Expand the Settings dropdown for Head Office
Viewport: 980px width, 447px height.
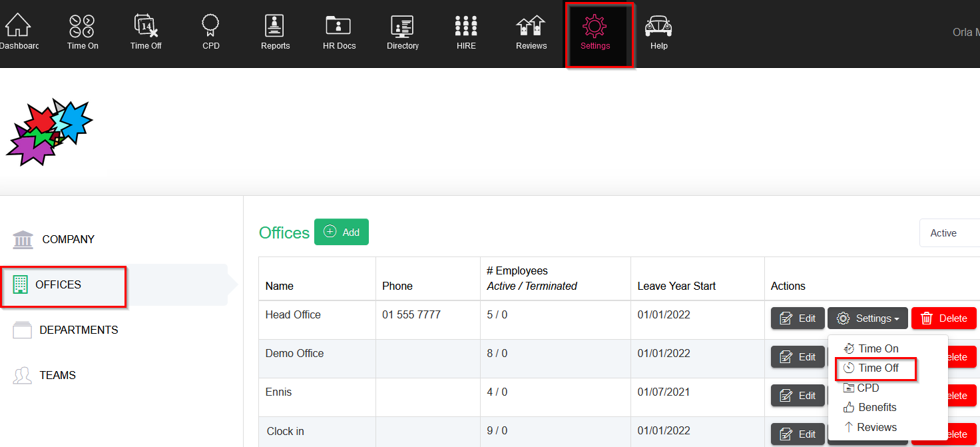[867, 318]
